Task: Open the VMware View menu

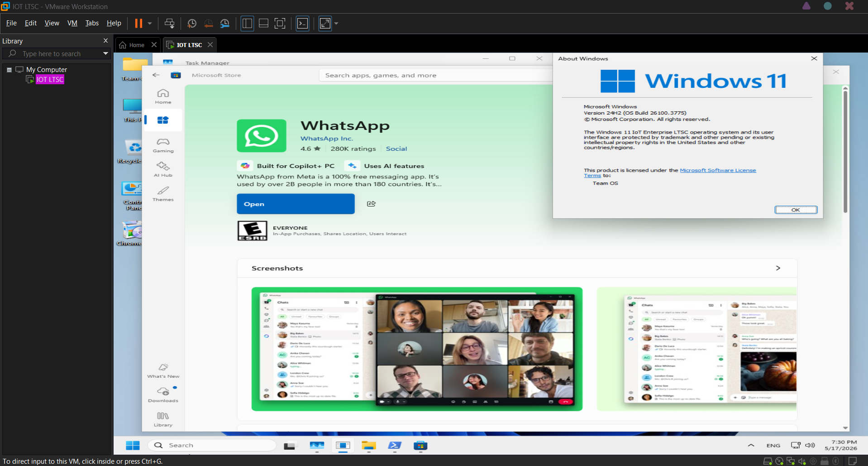Action: click(52, 23)
